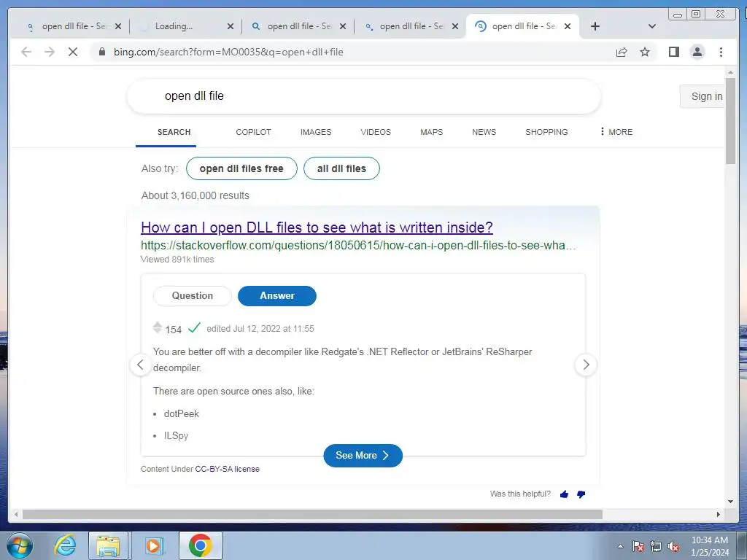Try suggestion all dll files
Viewport: 747px width, 560px height.
click(x=341, y=168)
